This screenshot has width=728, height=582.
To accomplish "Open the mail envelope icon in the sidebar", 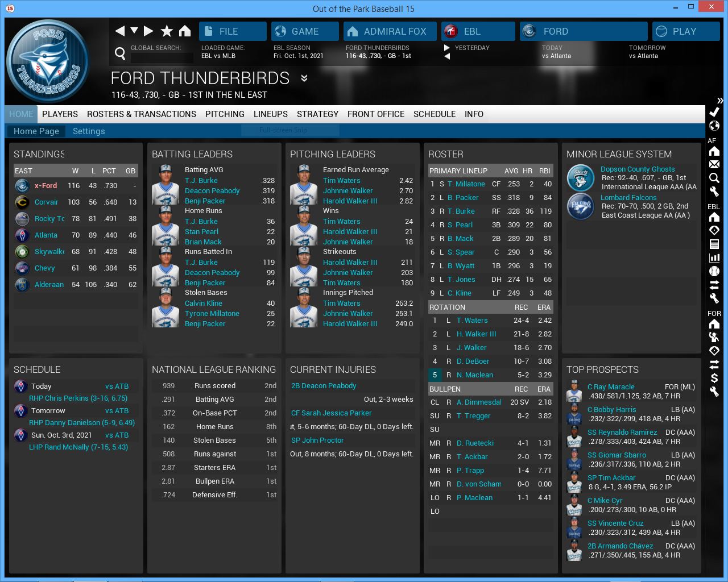I will click(x=714, y=164).
